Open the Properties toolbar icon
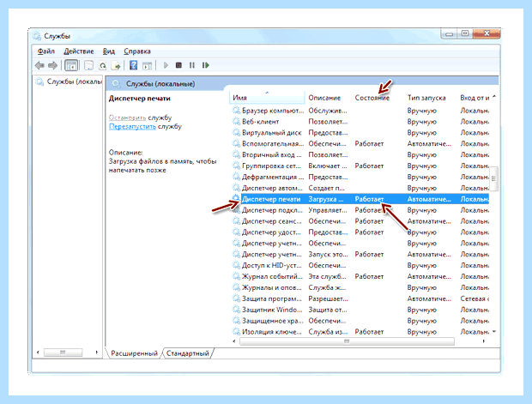532x404 pixels. pos(89,65)
